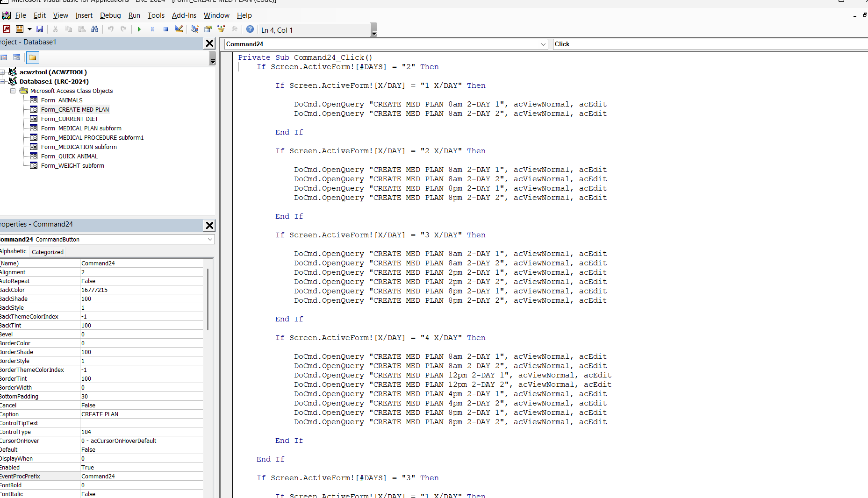Select Form_QUICK ANIMAL in project tree

69,157
